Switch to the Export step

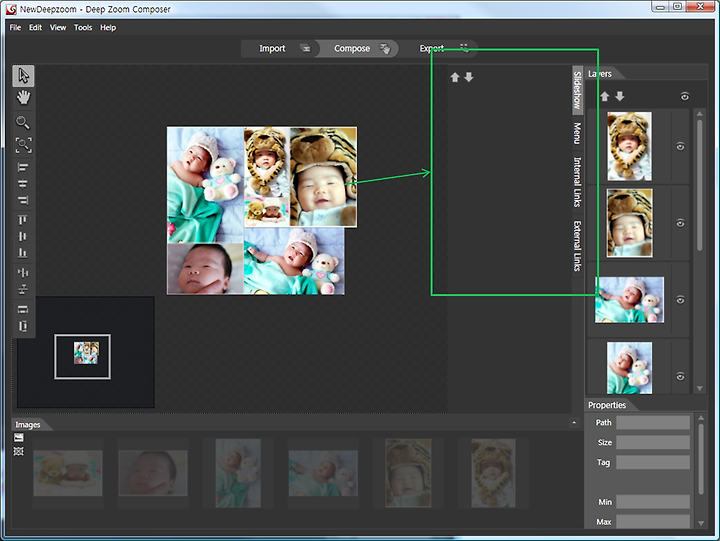coord(439,48)
